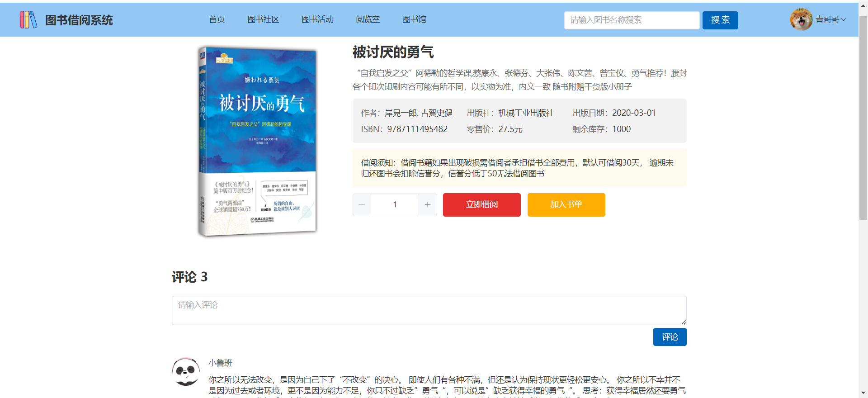The height and width of the screenshot is (398, 868).
Task: Increase borrow quantity with plus button
Action: click(x=428, y=205)
